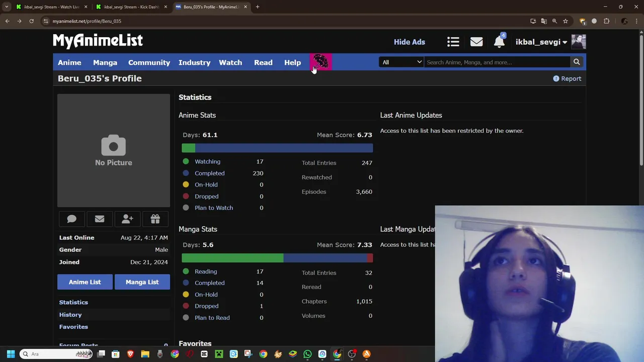The image size is (644, 362).
Task: Open the Industry menu
Action: [194, 62]
